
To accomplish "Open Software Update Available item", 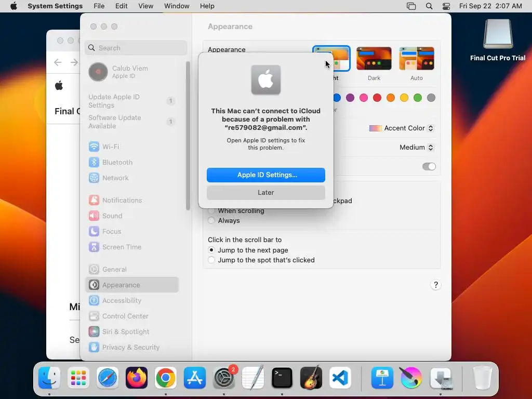I will [132, 122].
